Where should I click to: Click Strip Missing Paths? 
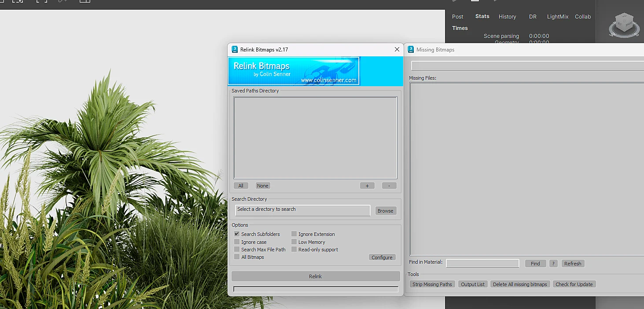coord(432,284)
